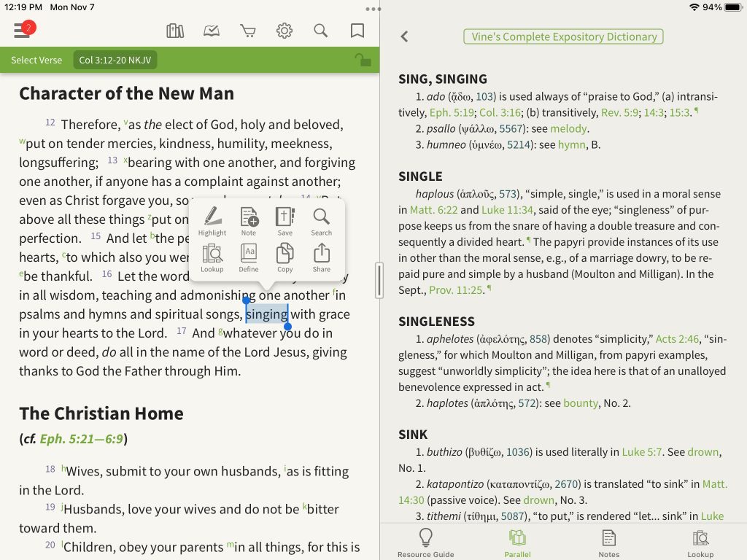747x560 pixels.
Task: Choose Note in the popup menu
Action: coord(249,221)
